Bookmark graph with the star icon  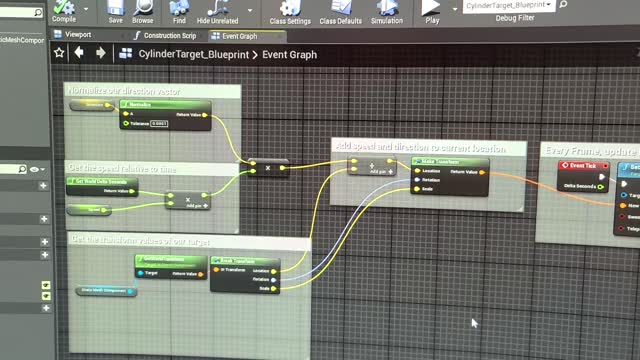tap(59, 53)
